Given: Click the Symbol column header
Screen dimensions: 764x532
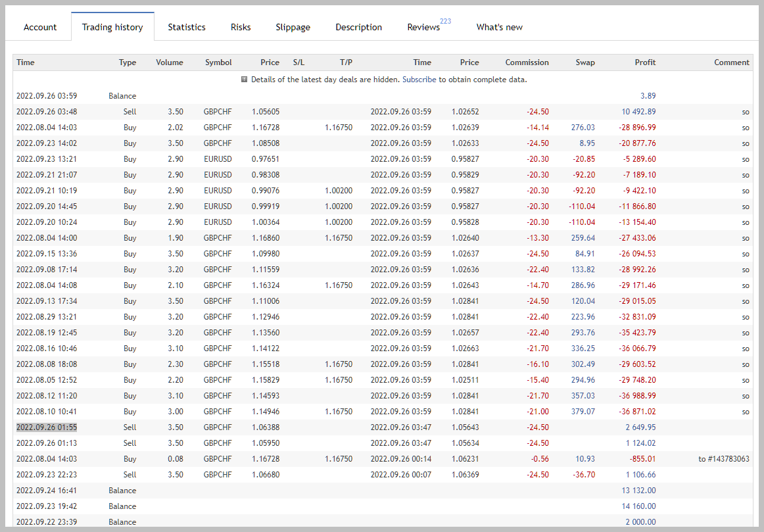Looking at the screenshot, I should (218, 62).
